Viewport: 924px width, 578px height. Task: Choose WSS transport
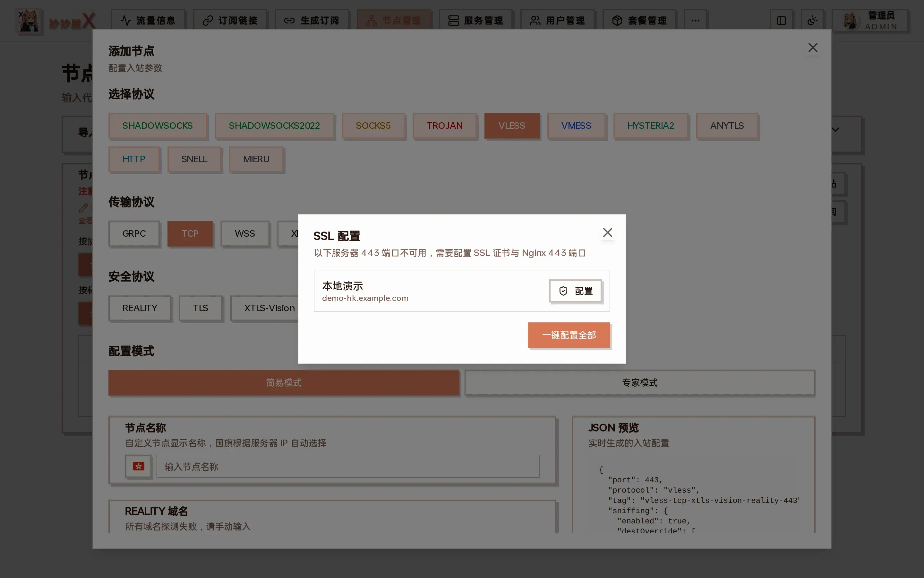pos(245,233)
